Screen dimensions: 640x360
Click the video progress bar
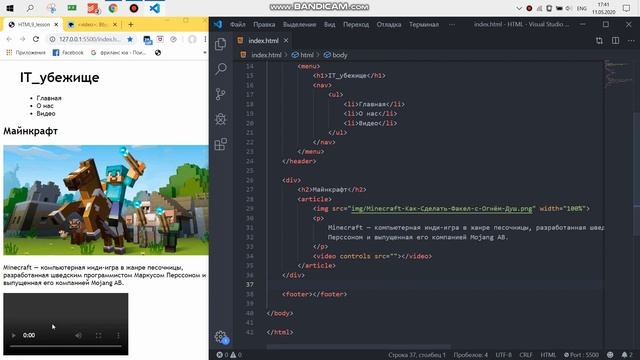(65, 346)
